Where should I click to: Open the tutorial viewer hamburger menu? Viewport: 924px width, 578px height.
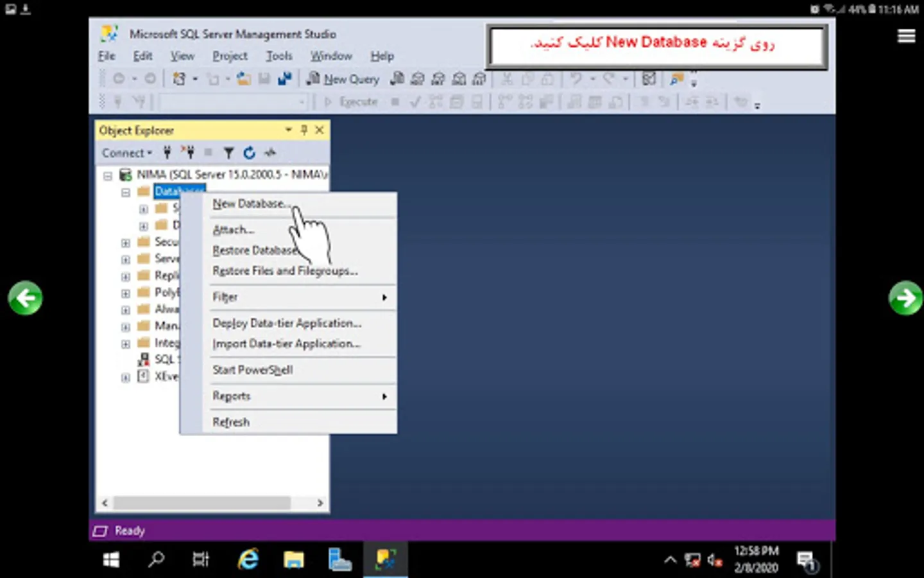[906, 36]
